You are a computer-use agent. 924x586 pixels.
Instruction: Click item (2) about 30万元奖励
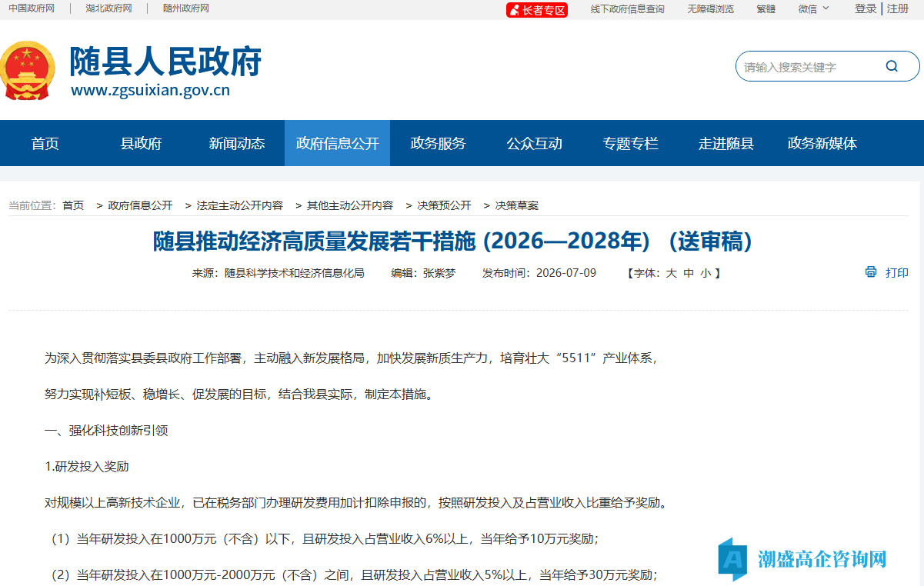(353, 574)
